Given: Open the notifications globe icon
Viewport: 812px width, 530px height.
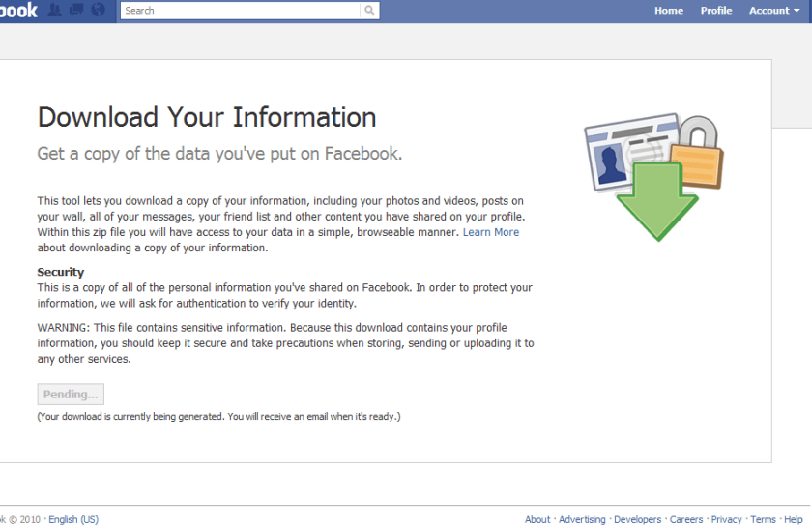Looking at the screenshot, I should point(97,11).
